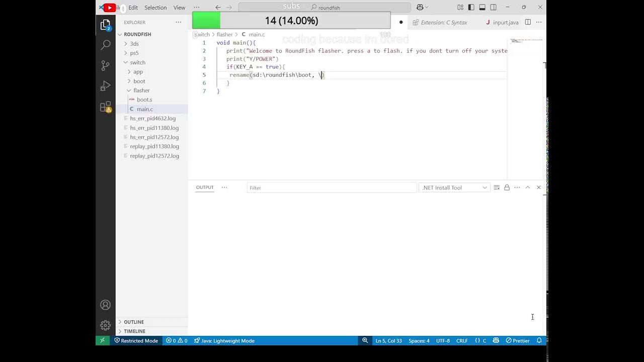
Task: Clear the output panel
Action: [x=497, y=188]
